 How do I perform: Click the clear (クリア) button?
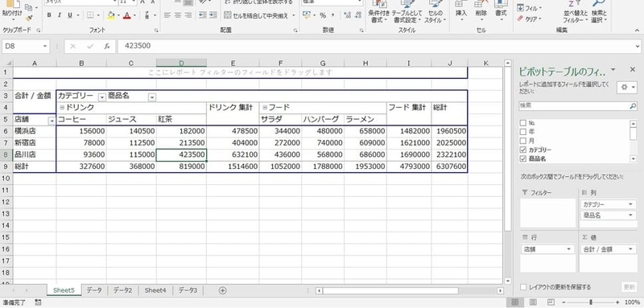click(x=529, y=18)
